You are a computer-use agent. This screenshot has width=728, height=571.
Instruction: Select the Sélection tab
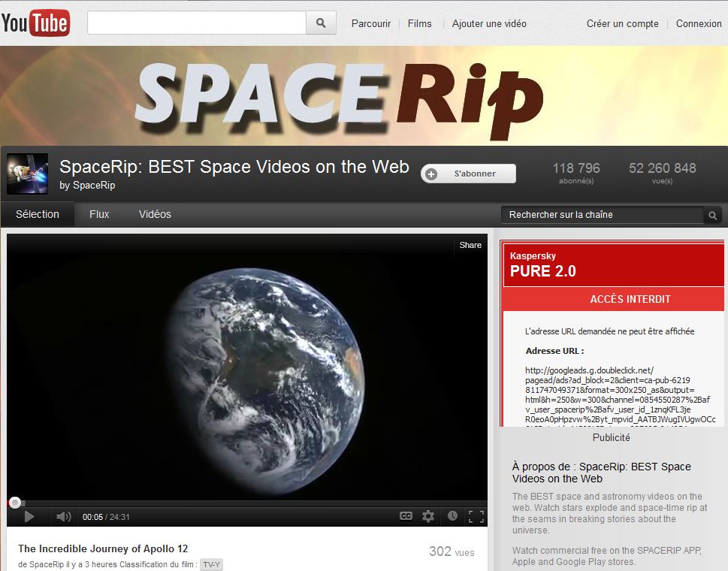(x=38, y=214)
